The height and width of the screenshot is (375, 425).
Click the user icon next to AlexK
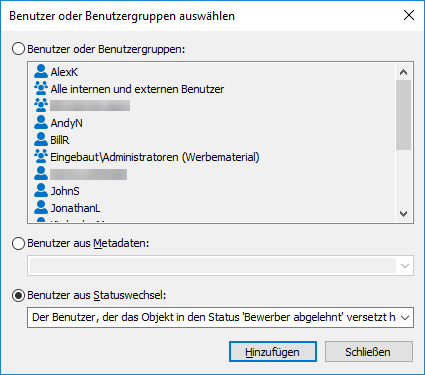41,72
